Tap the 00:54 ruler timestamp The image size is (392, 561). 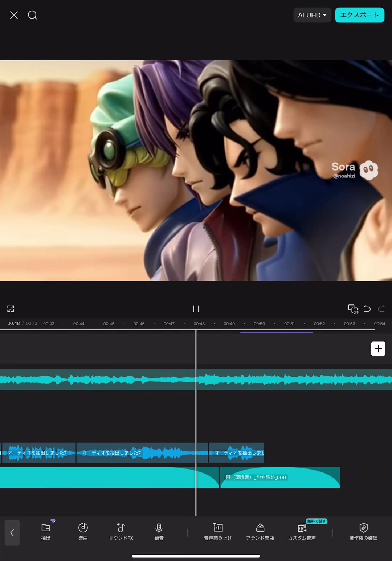tap(380, 324)
